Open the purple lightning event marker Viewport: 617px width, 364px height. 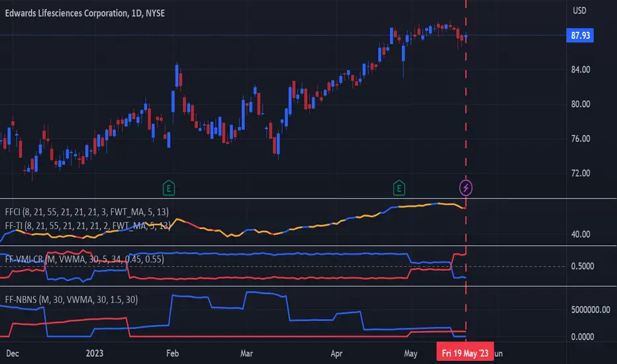pos(466,188)
